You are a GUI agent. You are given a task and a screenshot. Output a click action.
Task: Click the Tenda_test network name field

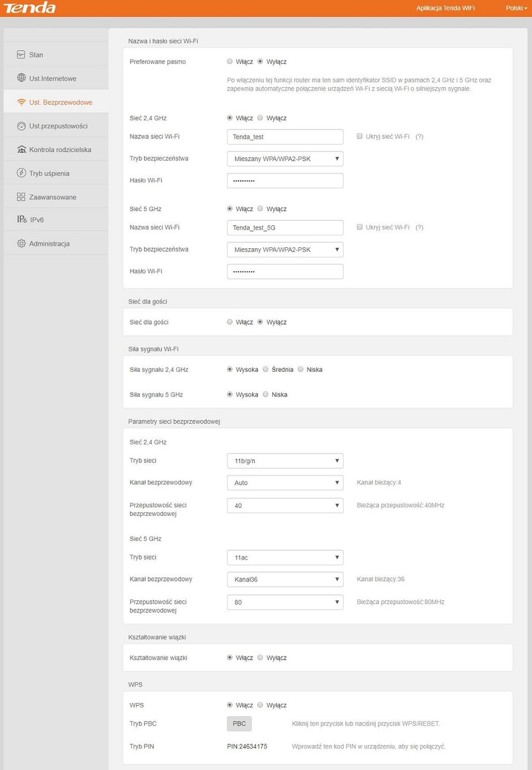click(285, 137)
